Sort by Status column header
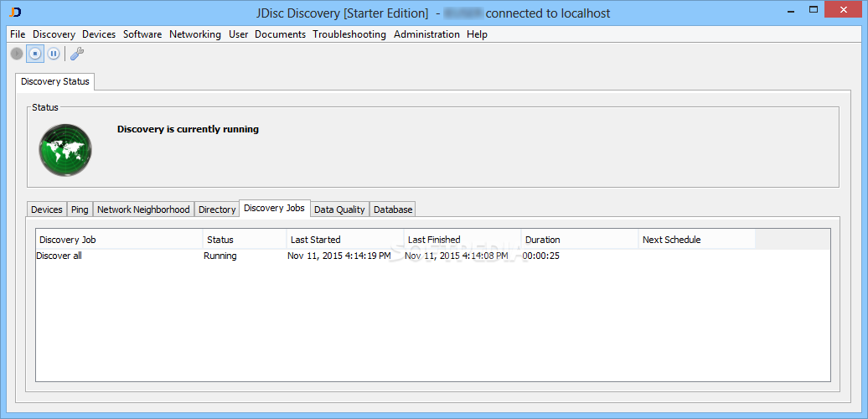868x419 pixels. coord(245,240)
